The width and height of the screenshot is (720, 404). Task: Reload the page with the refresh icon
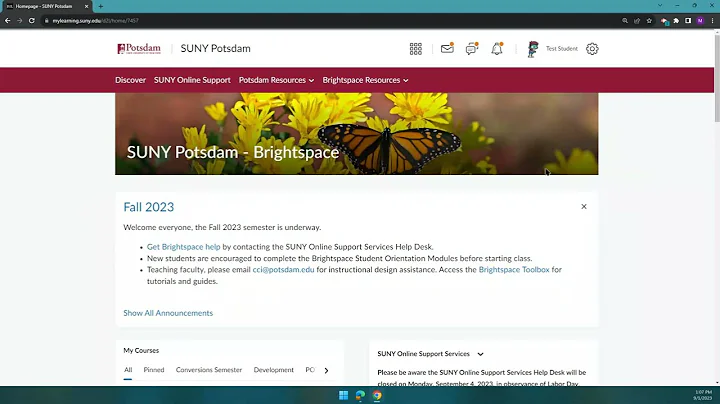click(x=32, y=21)
